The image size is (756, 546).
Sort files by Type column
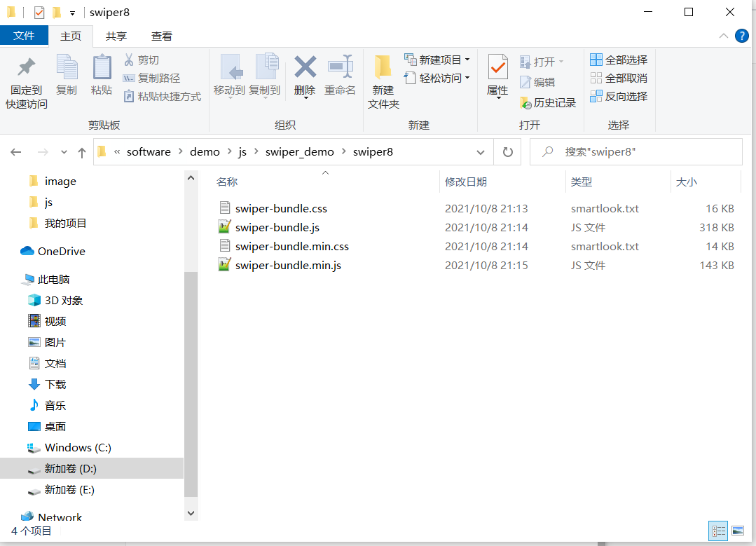pyautogui.click(x=618, y=182)
